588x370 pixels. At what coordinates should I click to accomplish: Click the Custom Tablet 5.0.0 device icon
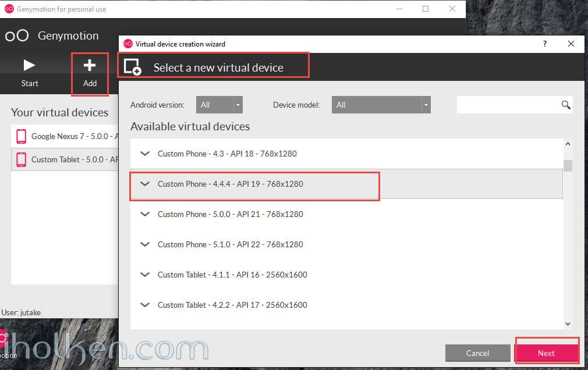coord(22,160)
